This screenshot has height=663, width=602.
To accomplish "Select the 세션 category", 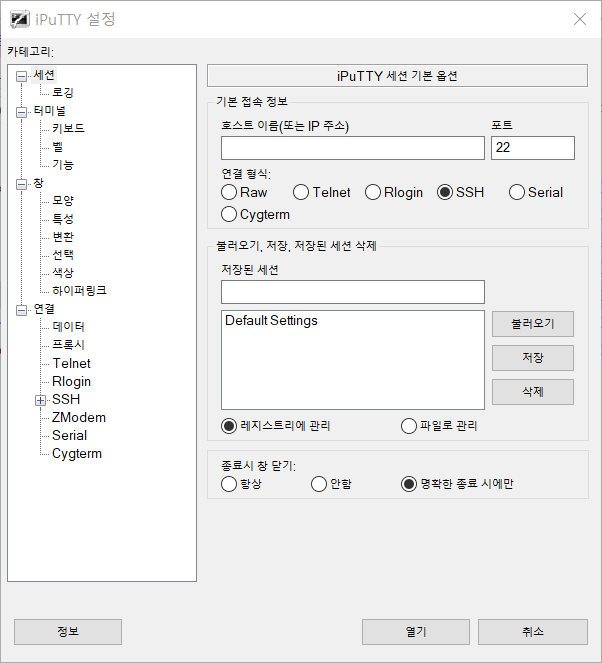I will 44,75.
